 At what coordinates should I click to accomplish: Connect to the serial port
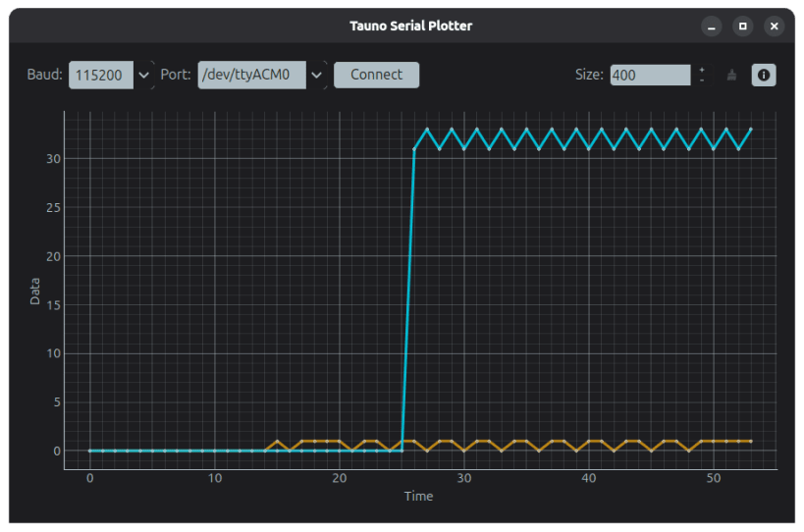[376, 75]
